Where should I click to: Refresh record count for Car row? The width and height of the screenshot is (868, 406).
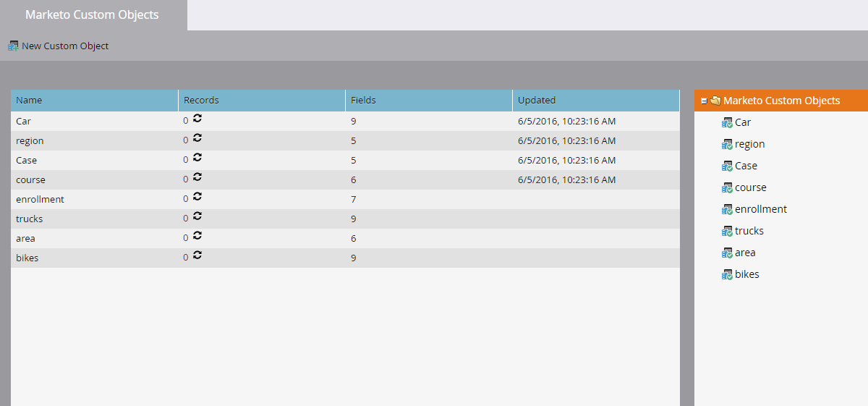197,119
